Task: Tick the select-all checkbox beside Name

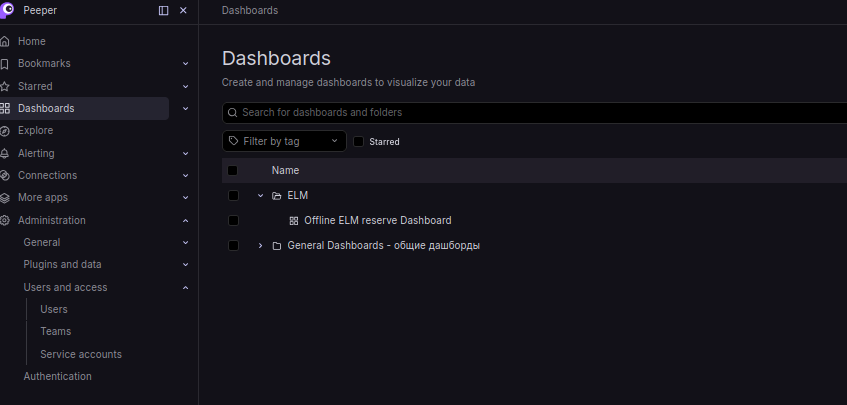Action: (x=232, y=171)
